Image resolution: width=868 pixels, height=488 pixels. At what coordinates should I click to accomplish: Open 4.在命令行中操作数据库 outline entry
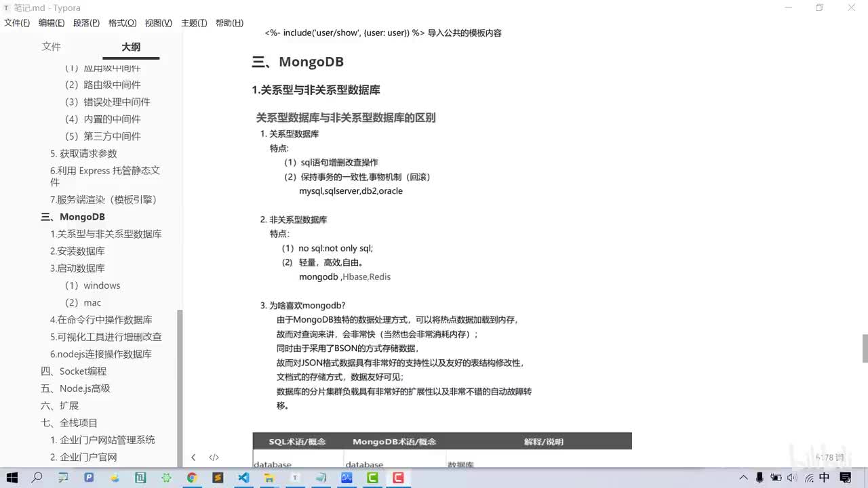tap(101, 320)
